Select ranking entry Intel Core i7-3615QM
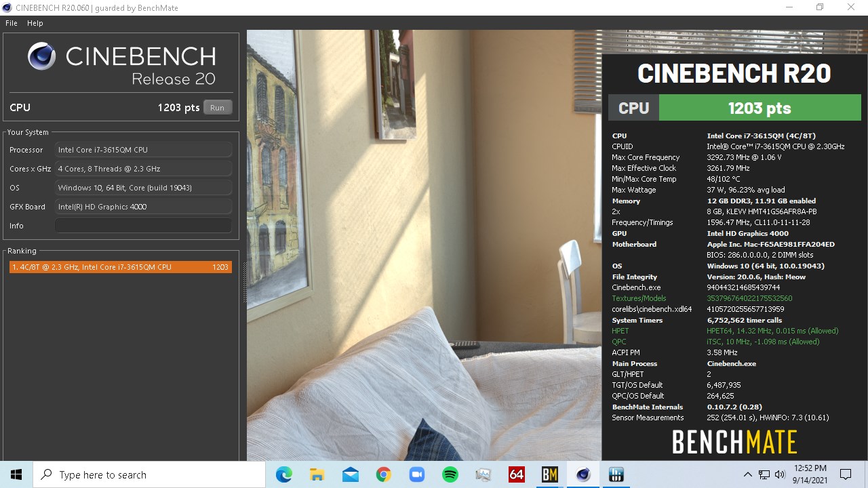Image resolution: width=868 pixels, height=488 pixels. point(120,267)
